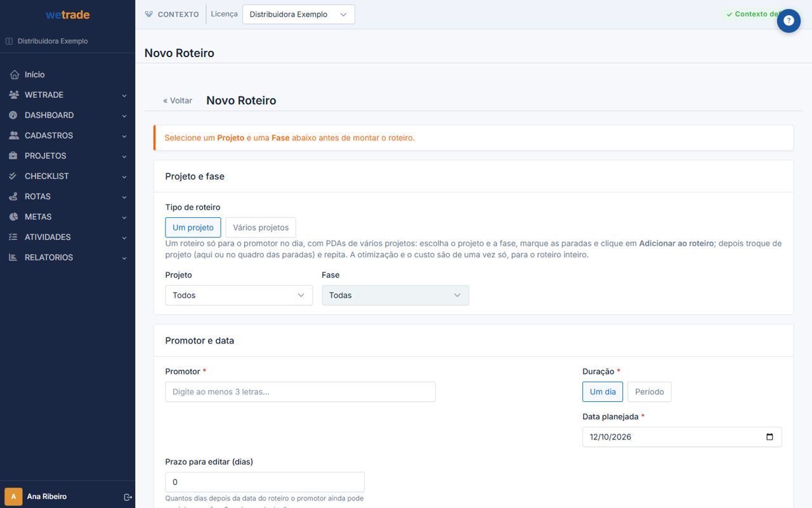
Task: Focus the Promotor search field
Action: (x=300, y=392)
